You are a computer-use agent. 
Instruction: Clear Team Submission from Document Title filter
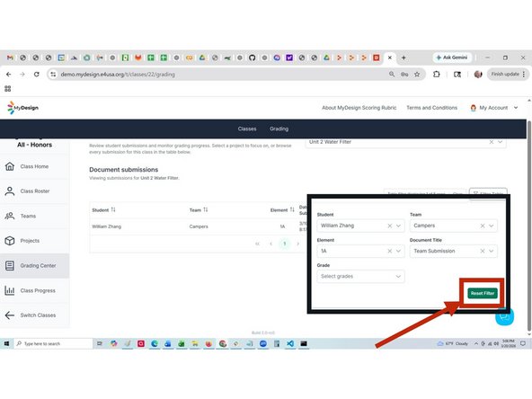483,251
